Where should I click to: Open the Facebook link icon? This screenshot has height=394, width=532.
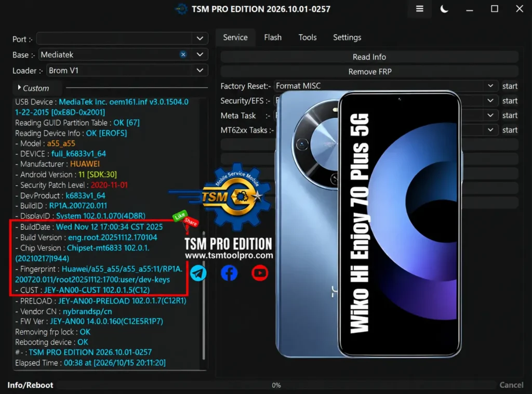pyautogui.click(x=229, y=273)
